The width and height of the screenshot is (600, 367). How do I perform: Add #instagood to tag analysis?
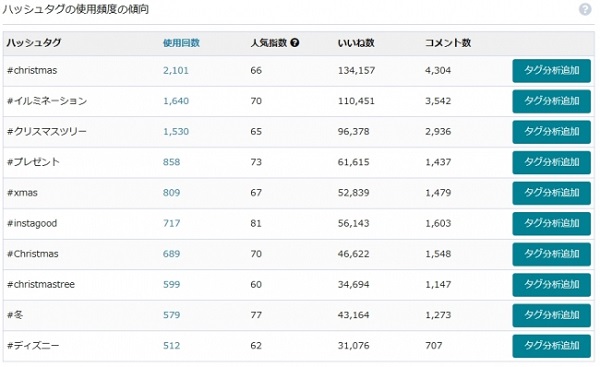(x=551, y=223)
